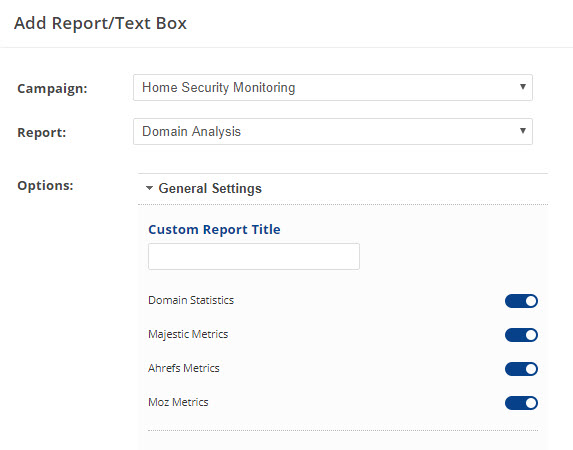The image size is (573, 450).
Task: Click the Custom Report Title heading
Action: tap(214, 230)
